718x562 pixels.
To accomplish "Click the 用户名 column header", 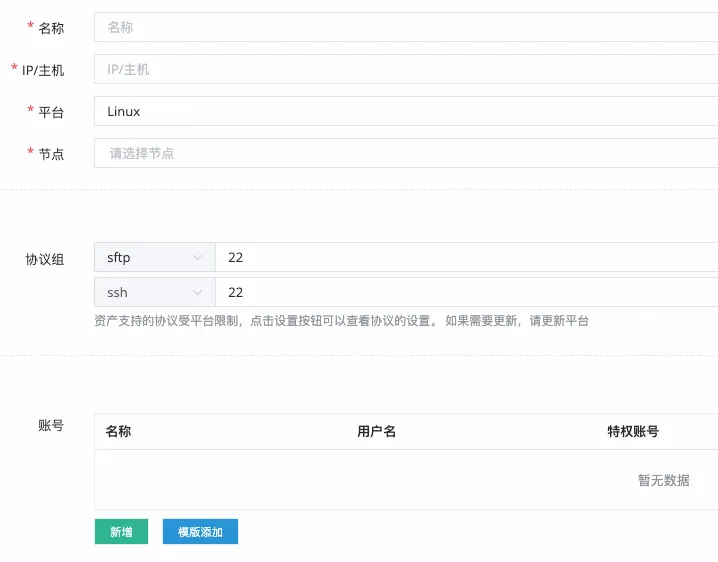I will tap(377, 432).
